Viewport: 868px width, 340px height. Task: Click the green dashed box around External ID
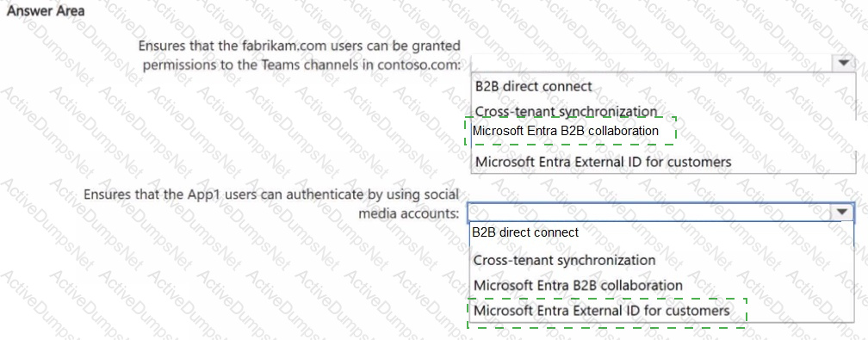coord(607,312)
